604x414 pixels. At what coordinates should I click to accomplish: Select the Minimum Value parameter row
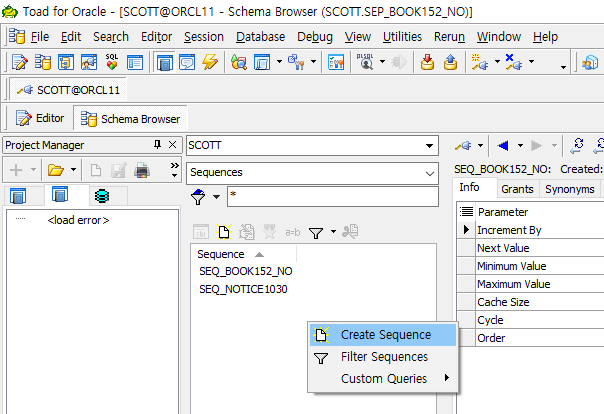530,266
